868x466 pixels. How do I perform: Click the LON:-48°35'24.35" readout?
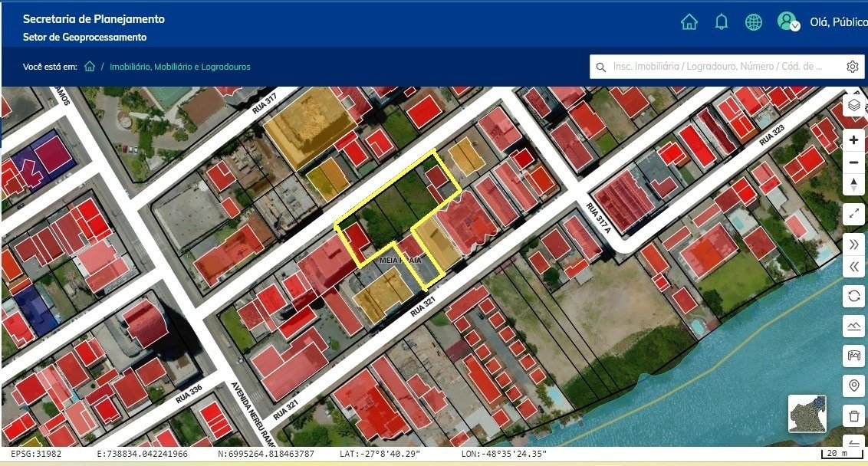pos(505,454)
